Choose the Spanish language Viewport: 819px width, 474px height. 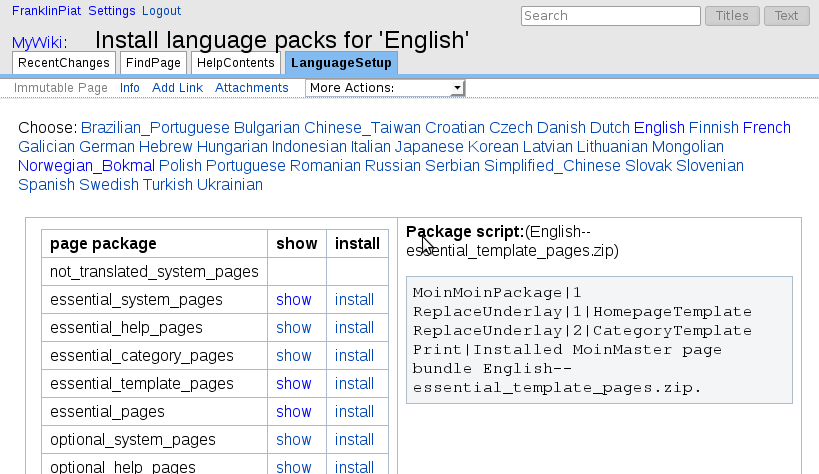click(x=46, y=184)
